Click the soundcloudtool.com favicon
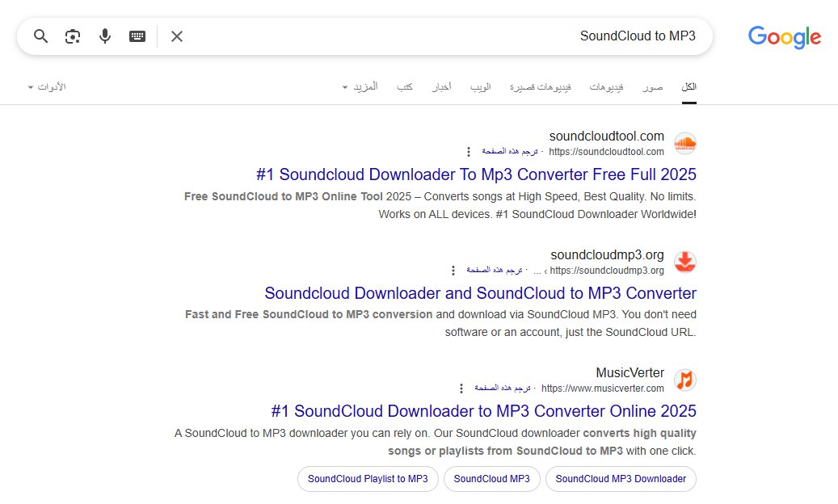The width and height of the screenshot is (838, 504). [684, 143]
